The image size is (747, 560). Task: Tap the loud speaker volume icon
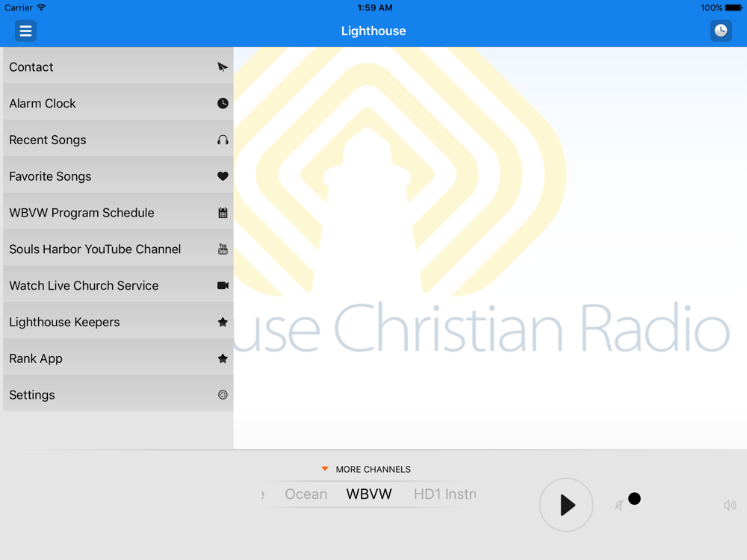click(729, 505)
